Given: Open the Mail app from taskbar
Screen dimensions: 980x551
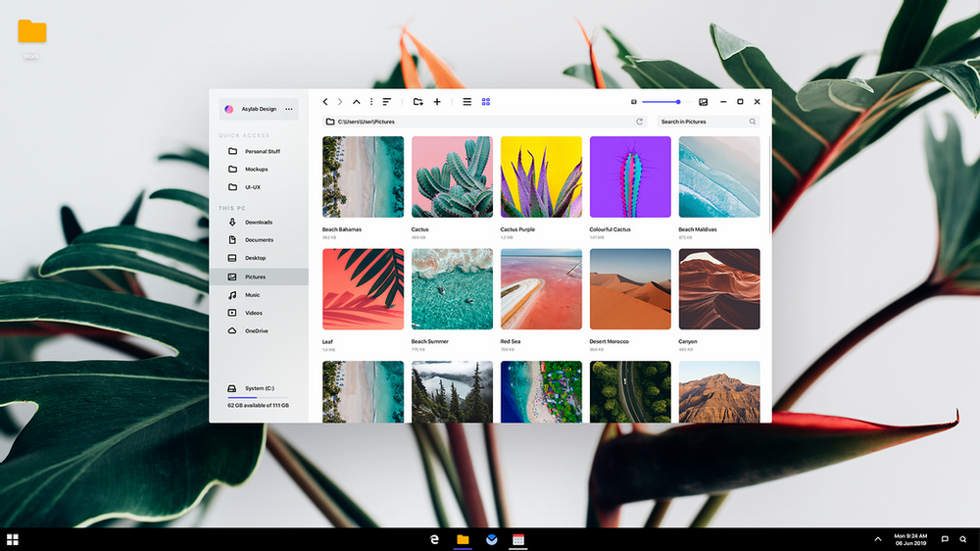Looking at the screenshot, I should [x=491, y=539].
